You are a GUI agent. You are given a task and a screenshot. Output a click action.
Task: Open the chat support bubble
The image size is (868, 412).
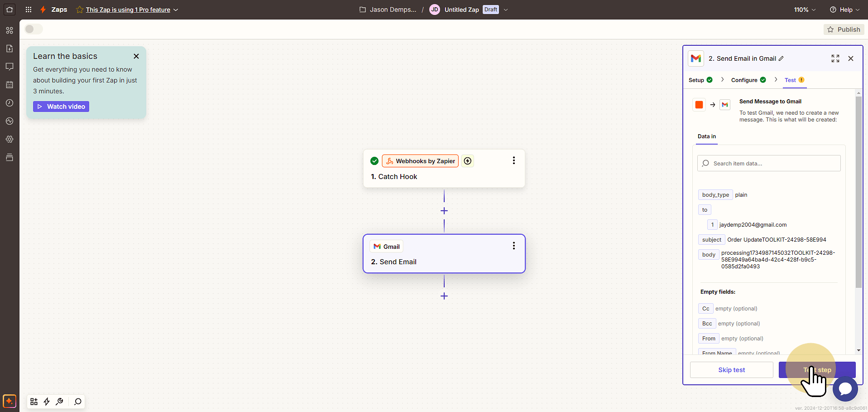845,389
